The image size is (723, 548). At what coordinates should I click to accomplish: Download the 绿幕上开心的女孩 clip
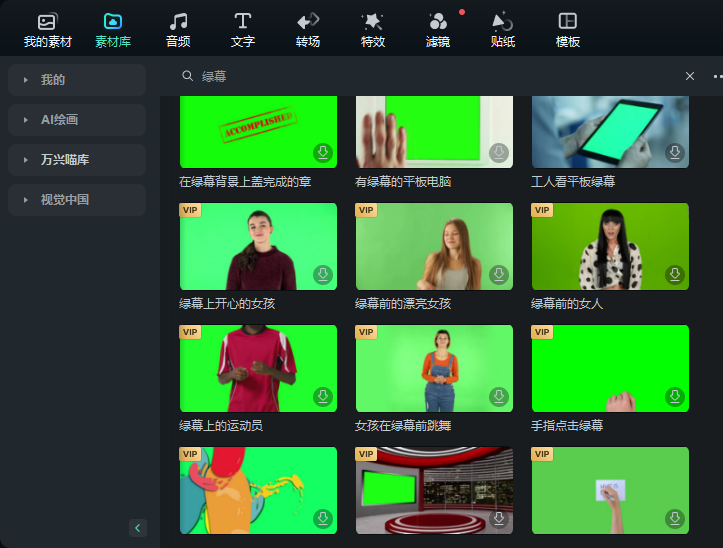[323, 274]
